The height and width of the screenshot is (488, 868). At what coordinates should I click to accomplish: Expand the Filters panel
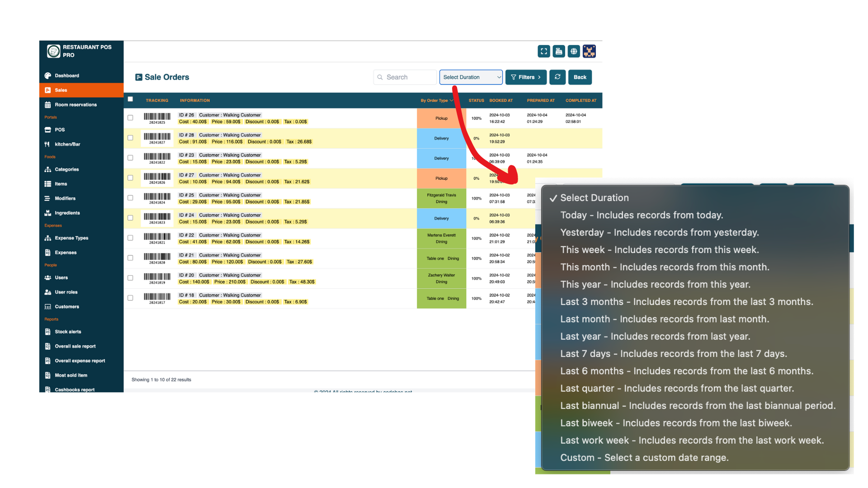[x=526, y=77]
